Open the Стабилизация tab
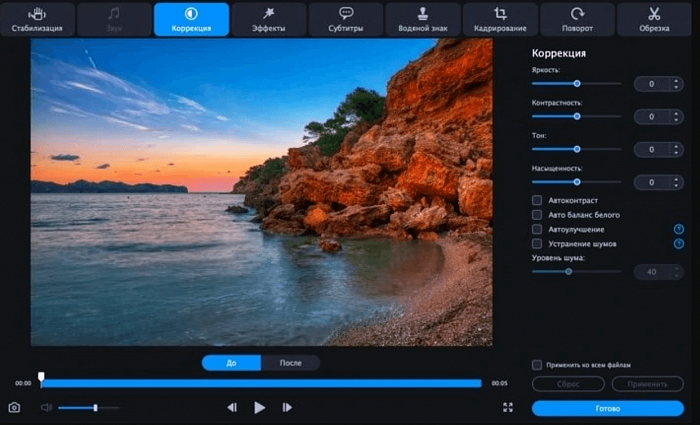700x425 pixels. click(37, 19)
